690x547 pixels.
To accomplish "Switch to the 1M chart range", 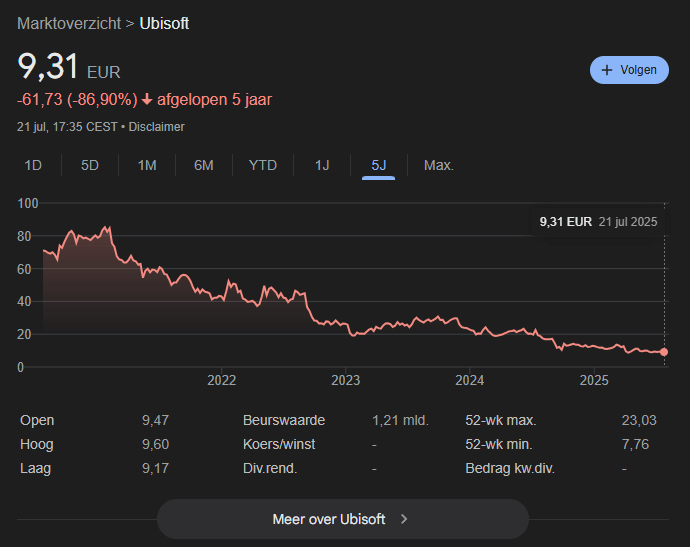I will pyautogui.click(x=147, y=165).
